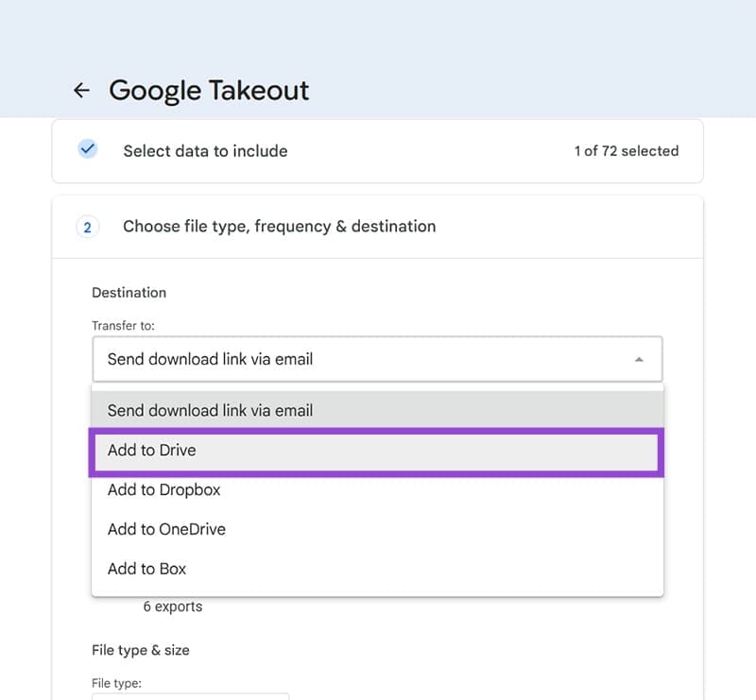Image resolution: width=756 pixels, height=700 pixels.
Task: Click the 'File type & size' heading
Action: click(141, 650)
